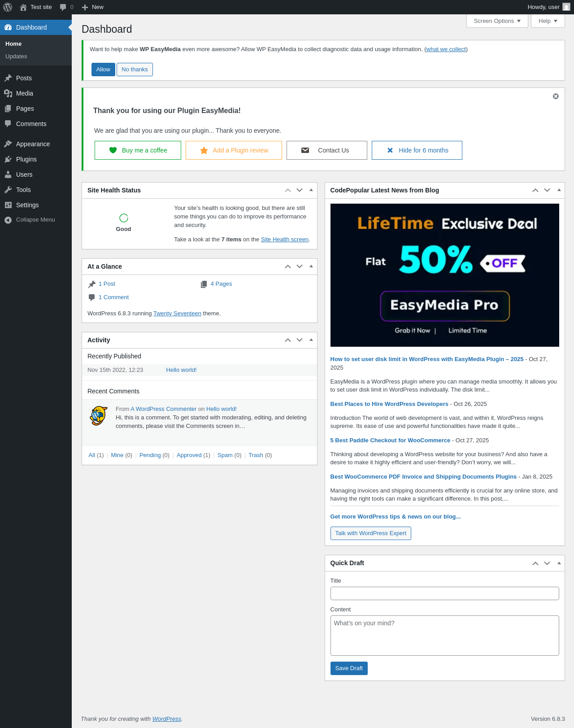Collapse the Site Health Status panel
The image size is (574, 728).
pyautogui.click(x=311, y=190)
